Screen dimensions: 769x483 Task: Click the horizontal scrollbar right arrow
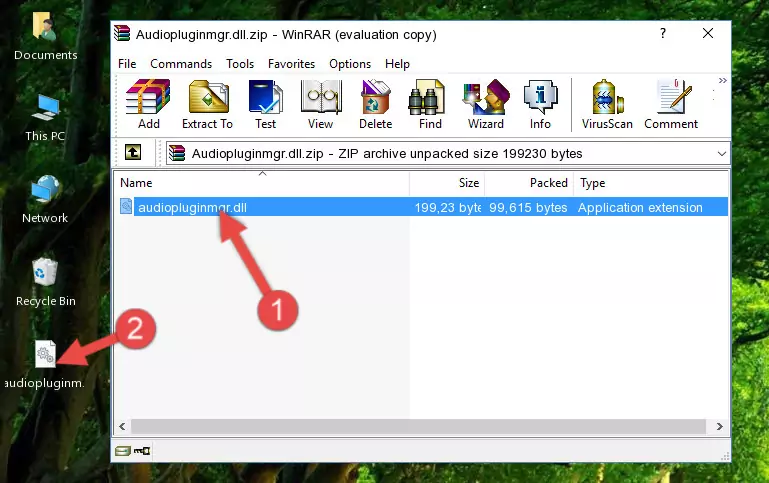point(719,427)
